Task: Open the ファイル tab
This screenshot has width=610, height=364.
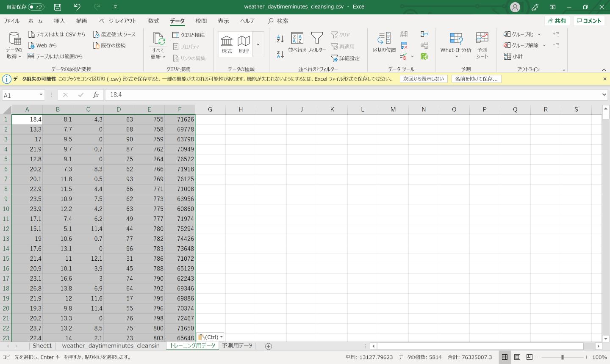Action: click(x=11, y=21)
